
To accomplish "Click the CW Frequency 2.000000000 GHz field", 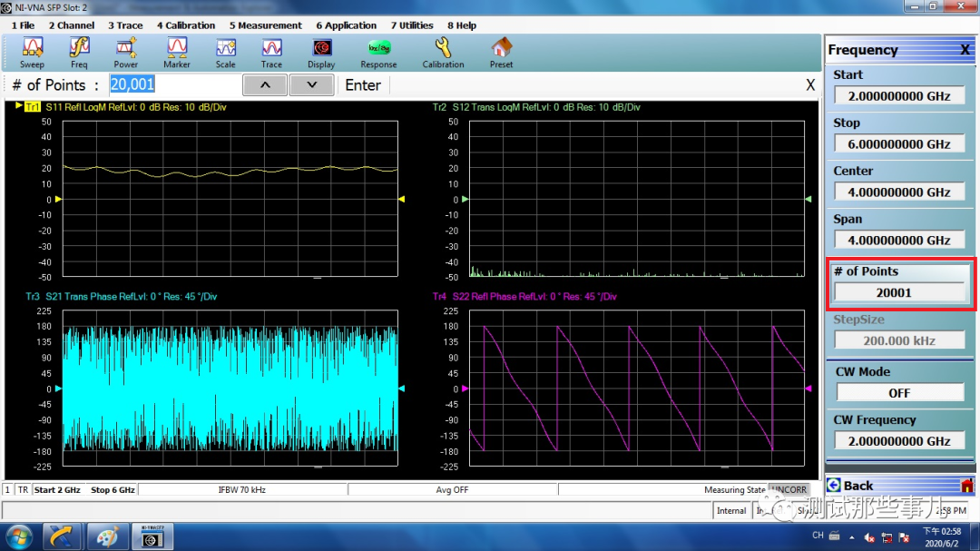I will [898, 441].
